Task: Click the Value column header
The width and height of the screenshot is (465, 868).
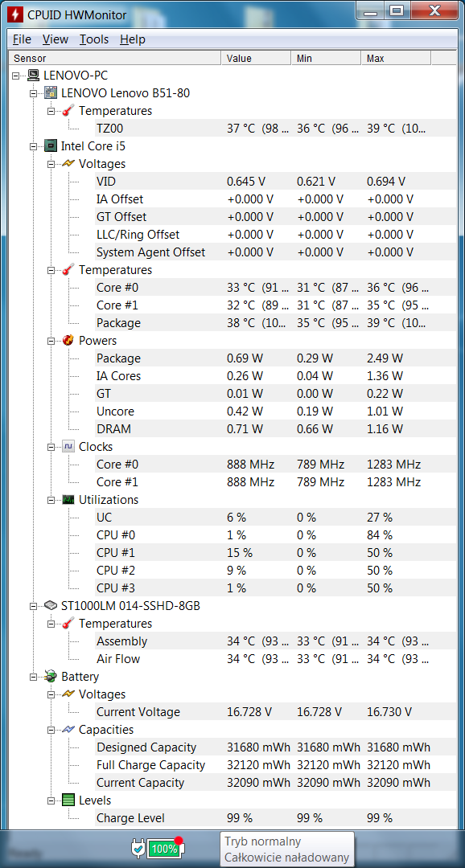Action: 256,58
